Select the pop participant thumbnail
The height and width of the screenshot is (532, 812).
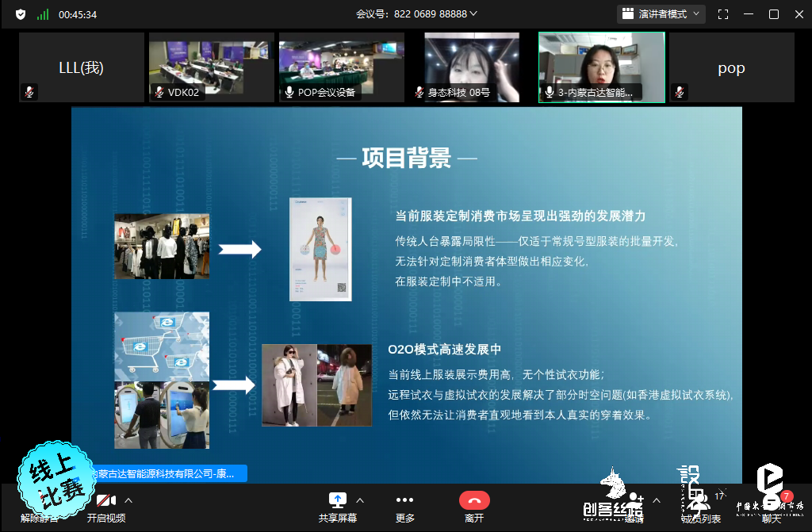pos(730,67)
